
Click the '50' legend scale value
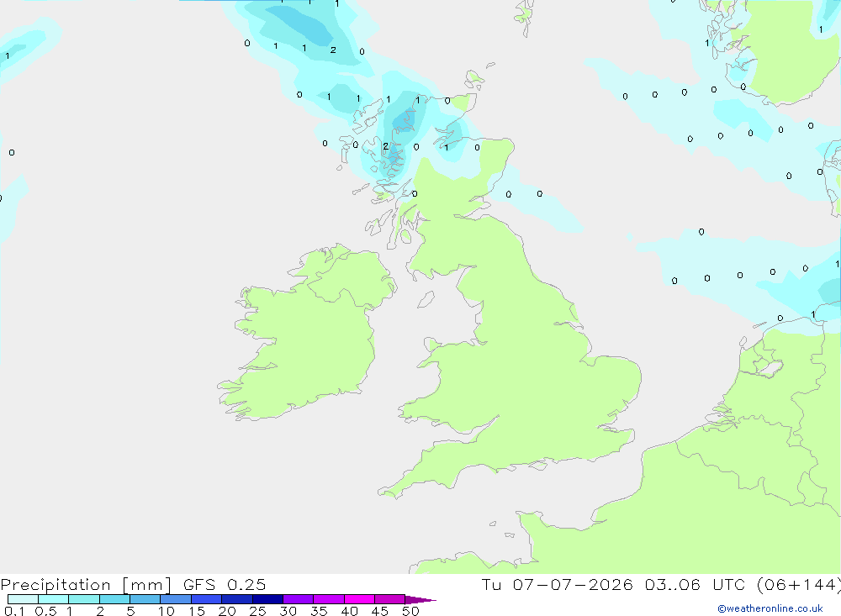pyautogui.click(x=411, y=611)
